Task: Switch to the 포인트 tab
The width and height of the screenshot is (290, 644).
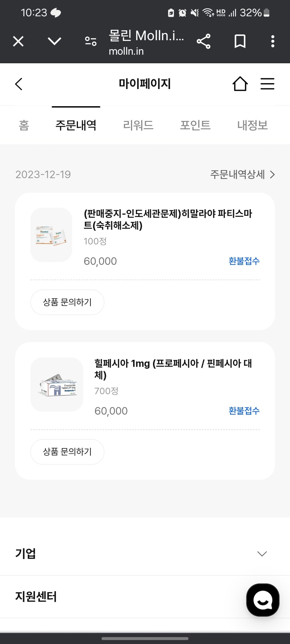Action: (195, 125)
